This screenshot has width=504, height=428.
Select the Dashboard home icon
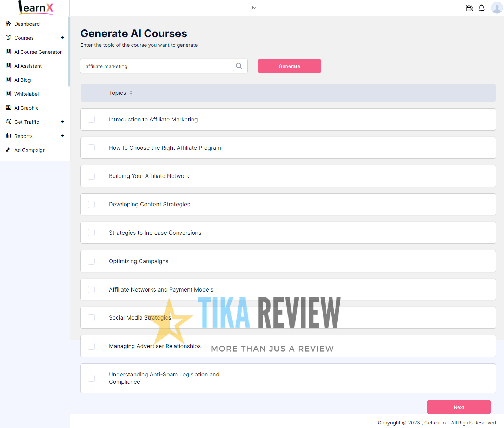point(8,24)
